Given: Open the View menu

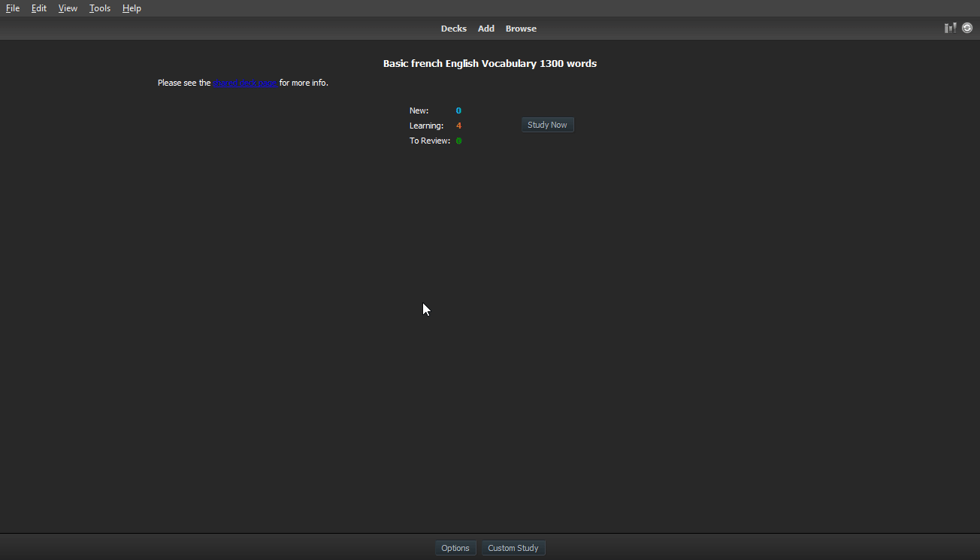Looking at the screenshot, I should click(68, 8).
